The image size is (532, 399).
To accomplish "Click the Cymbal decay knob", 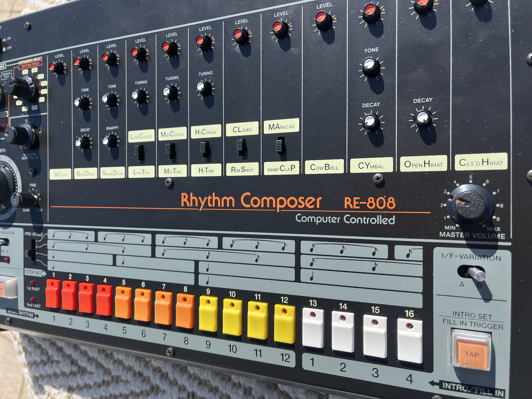I will (x=372, y=122).
